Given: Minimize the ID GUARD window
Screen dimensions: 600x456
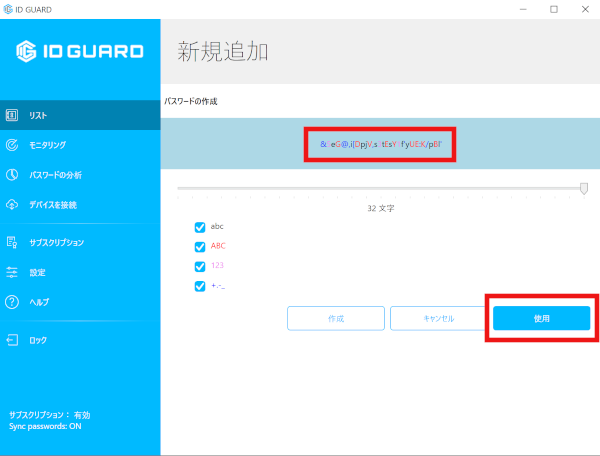Looking at the screenshot, I should pyautogui.click(x=523, y=9).
